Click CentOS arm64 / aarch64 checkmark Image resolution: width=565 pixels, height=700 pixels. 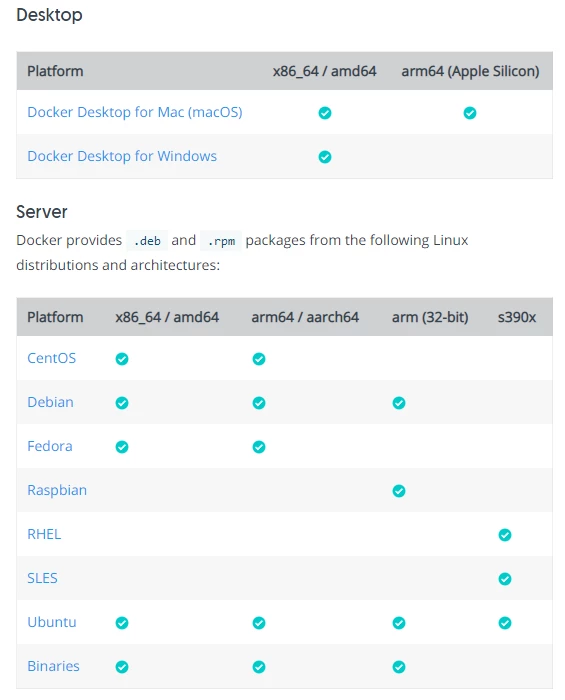click(259, 359)
